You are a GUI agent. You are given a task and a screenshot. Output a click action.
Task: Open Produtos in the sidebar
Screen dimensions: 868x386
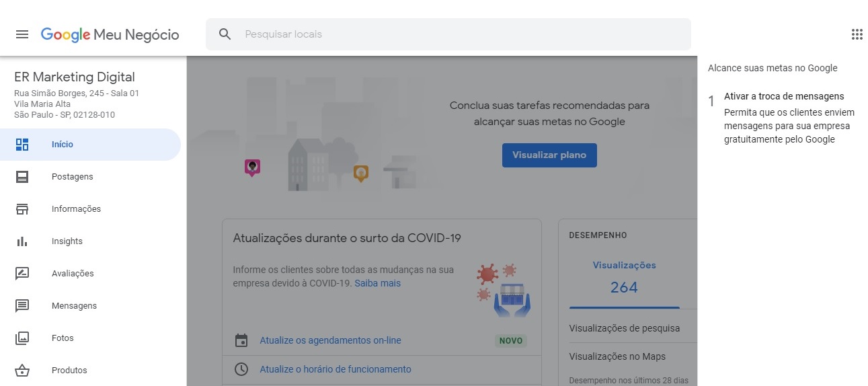point(90,371)
